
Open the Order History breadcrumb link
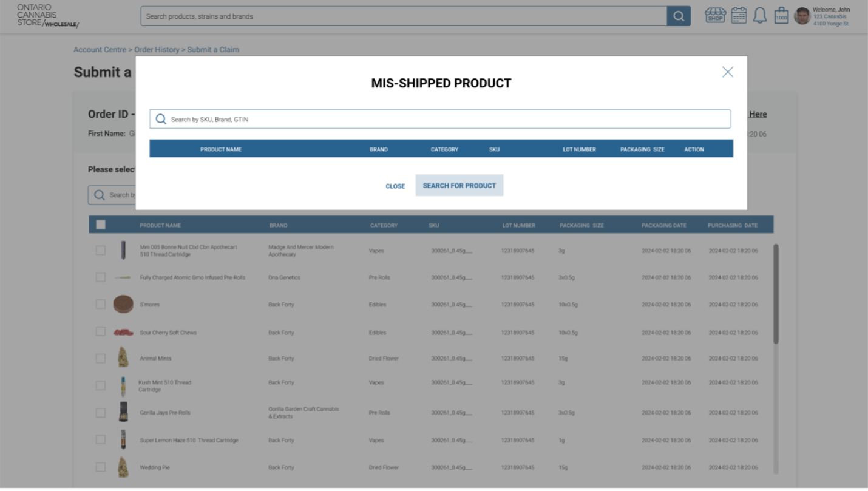pos(157,50)
